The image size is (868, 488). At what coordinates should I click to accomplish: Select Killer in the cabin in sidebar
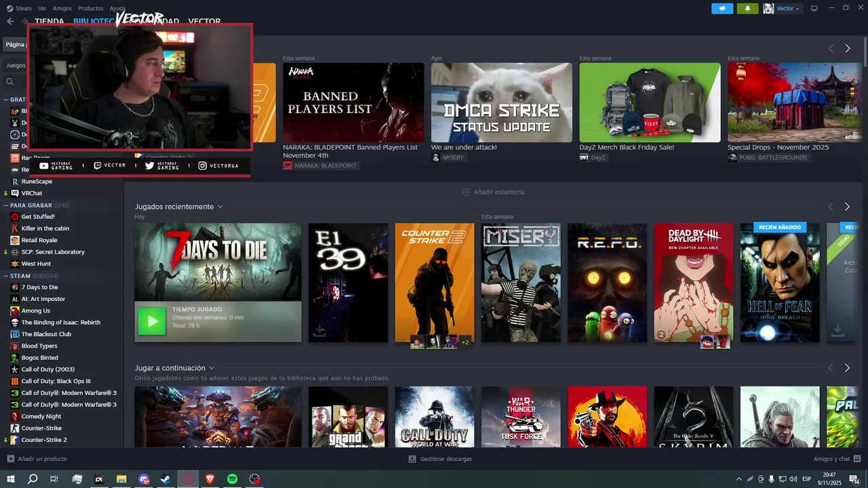pyautogui.click(x=45, y=228)
